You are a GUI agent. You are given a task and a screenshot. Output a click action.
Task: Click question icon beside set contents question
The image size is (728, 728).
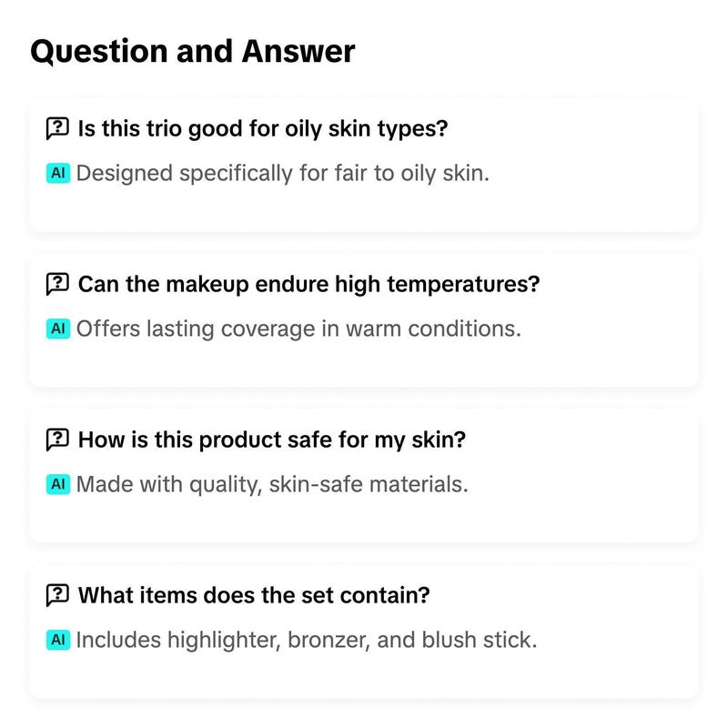point(57,595)
